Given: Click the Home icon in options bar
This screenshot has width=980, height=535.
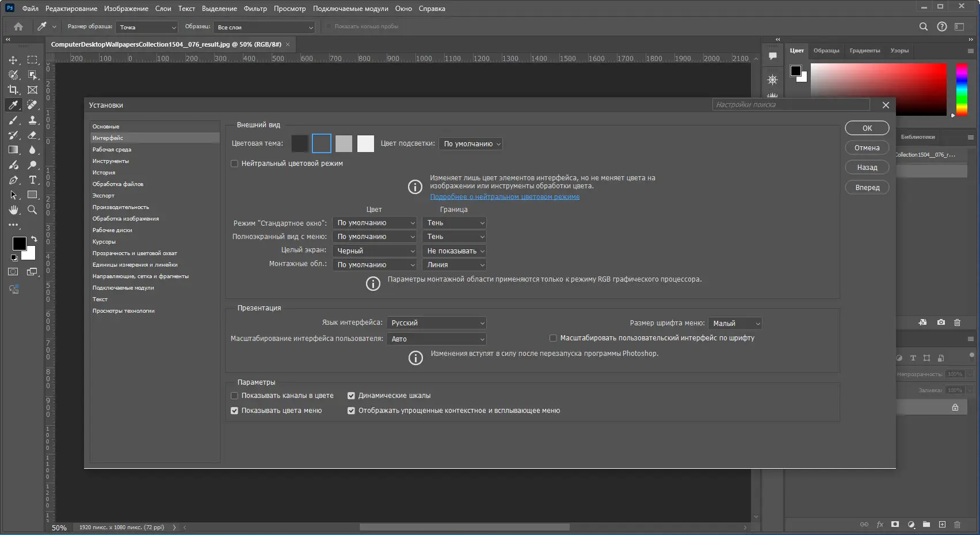Looking at the screenshot, I should (x=18, y=26).
